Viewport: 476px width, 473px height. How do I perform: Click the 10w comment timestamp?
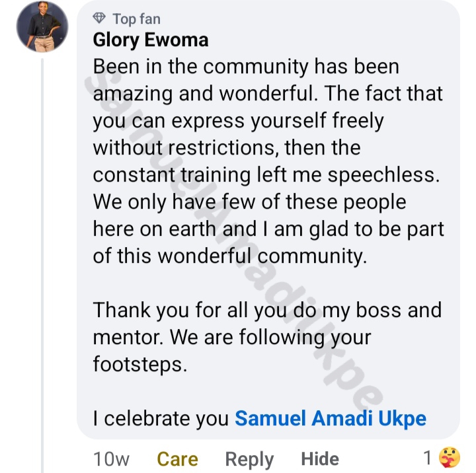(x=111, y=458)
